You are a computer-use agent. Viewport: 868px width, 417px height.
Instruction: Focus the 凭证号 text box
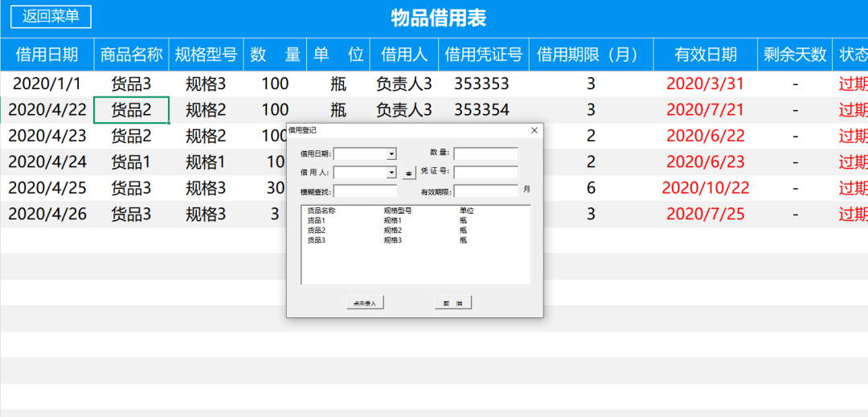486,173
